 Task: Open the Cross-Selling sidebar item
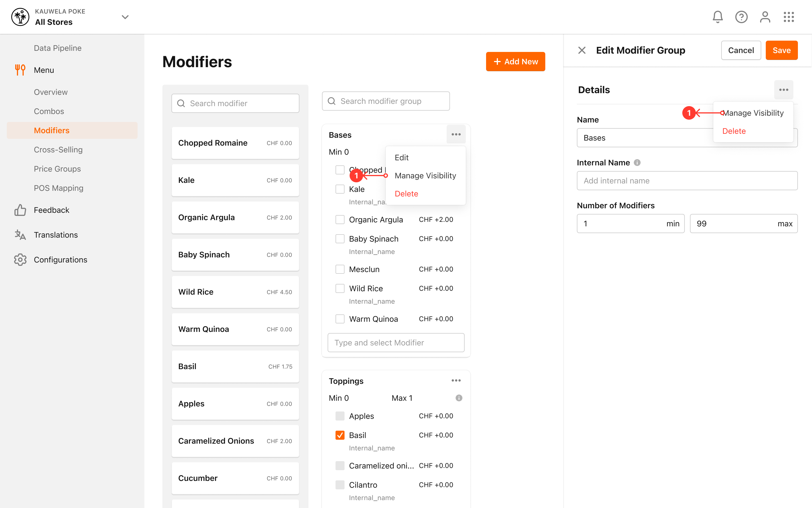click(58, 150)
